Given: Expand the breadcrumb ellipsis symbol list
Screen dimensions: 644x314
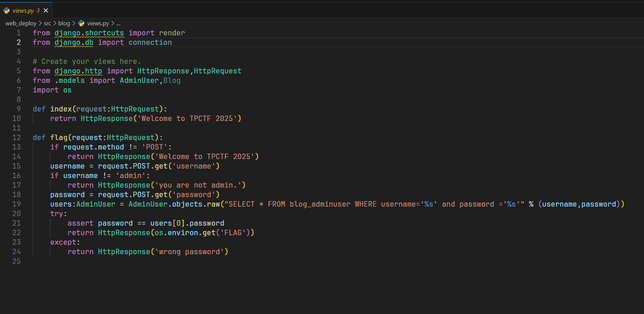Looking at the screenshot, I should (x=118, y=23).
